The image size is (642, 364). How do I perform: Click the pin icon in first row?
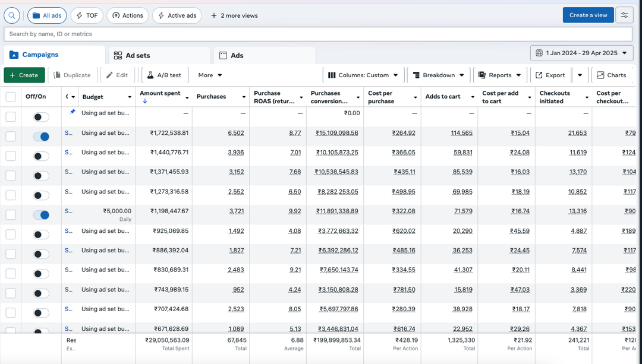73,112
